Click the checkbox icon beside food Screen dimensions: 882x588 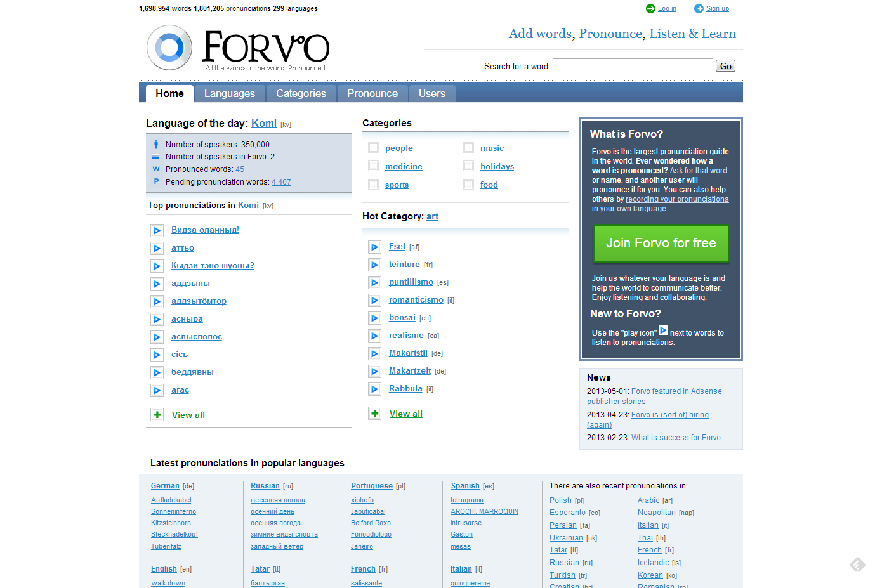pos(468,185)
